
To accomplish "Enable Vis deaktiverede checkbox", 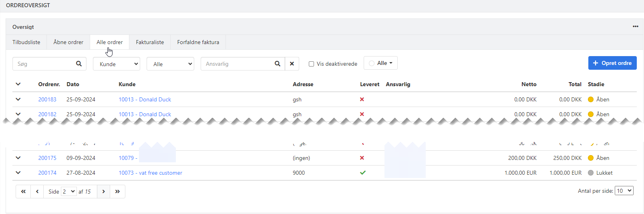I will [311, 64].
